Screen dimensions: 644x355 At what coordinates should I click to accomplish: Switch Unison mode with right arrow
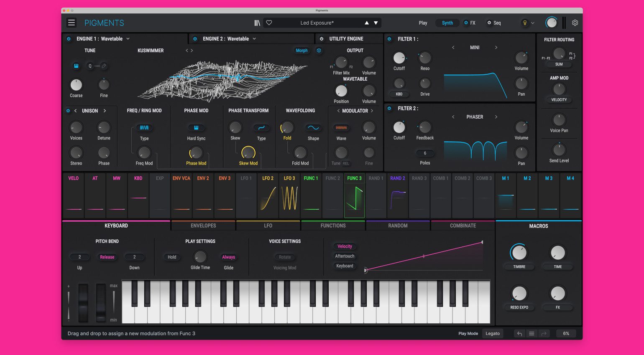tap(105, 111)
